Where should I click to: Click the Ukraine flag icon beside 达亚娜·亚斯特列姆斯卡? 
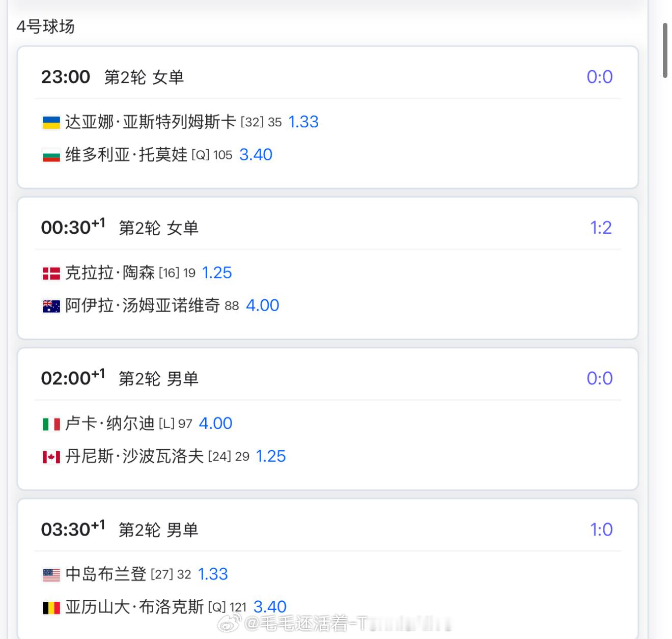51,122
